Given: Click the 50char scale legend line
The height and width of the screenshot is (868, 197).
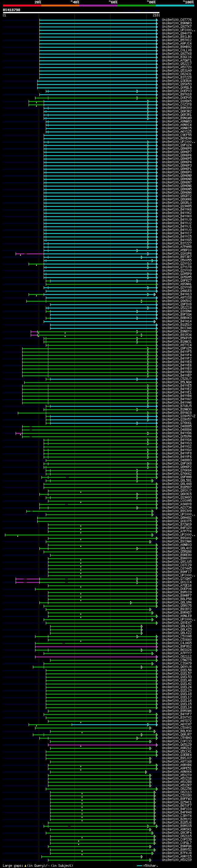Looking at the screenshot, I should tap(139, 865).
